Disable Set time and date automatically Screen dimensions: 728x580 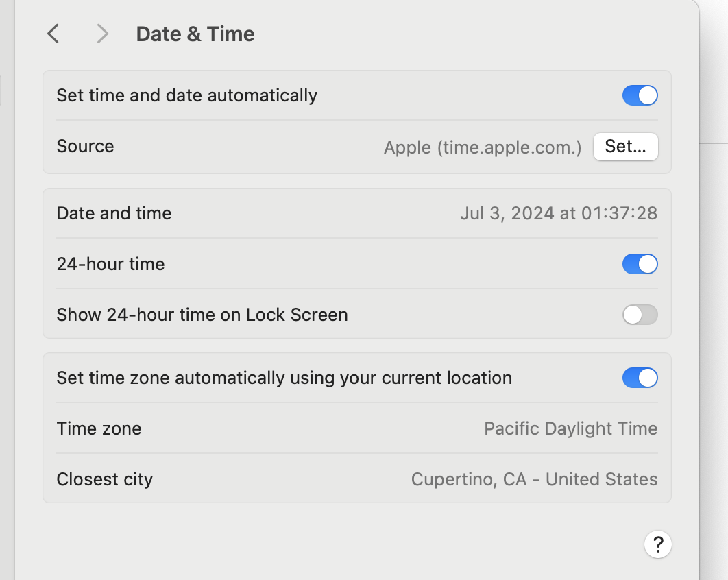point(640,95)
